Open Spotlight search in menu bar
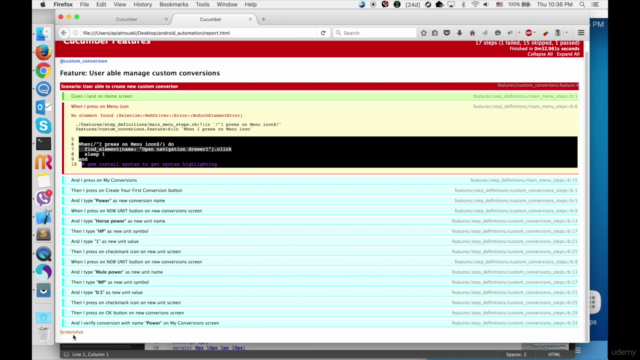This screenshot has height=360, width=640. point(582,4)
